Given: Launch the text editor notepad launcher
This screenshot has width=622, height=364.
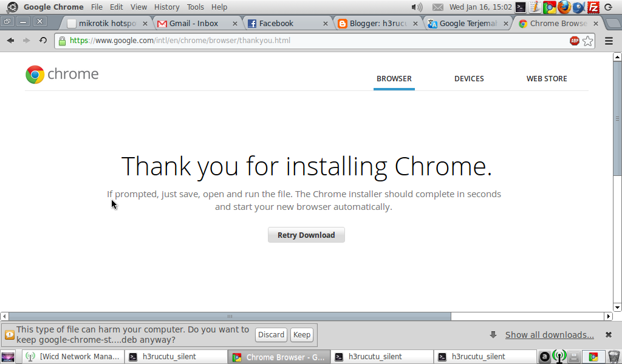Looking at the screenshot, I should click(x=535, y=7).
